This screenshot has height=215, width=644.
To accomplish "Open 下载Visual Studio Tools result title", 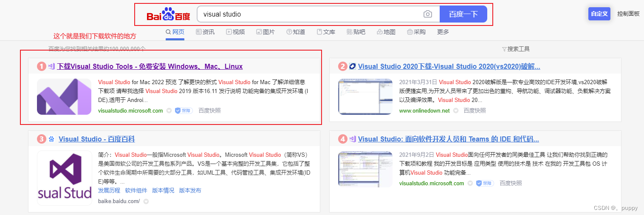I will [150, 66].
